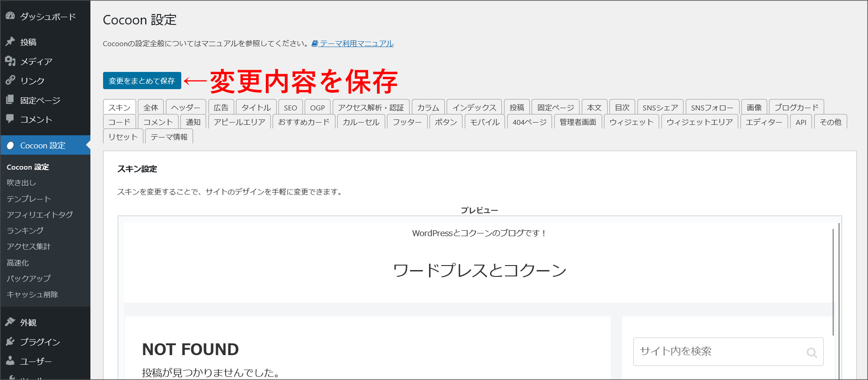Open バックアップ in the sidebar submenu
Image resolution: width=868 pixels, height=380 pixels.
click(x=28, y=278)
